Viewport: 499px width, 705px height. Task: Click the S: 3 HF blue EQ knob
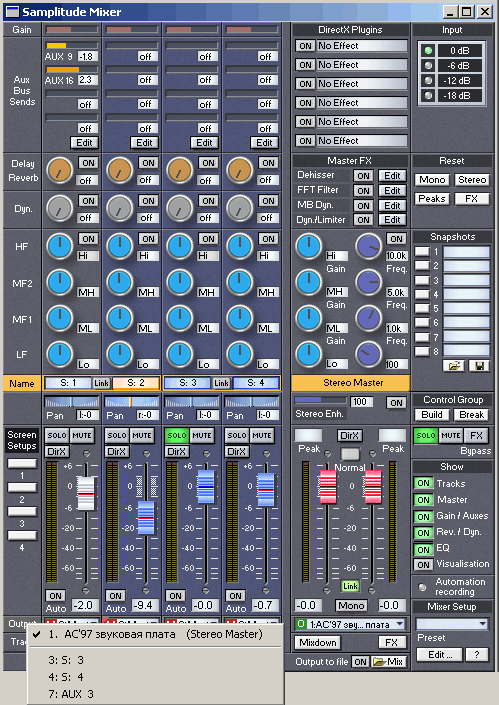(180, 246)
